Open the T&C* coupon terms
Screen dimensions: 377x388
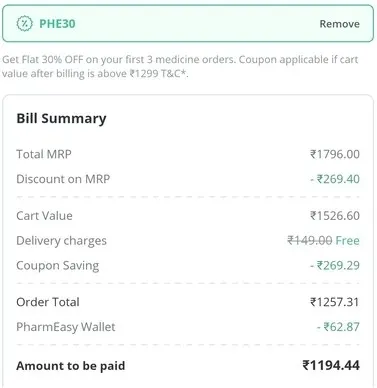[x=175, y=73]
